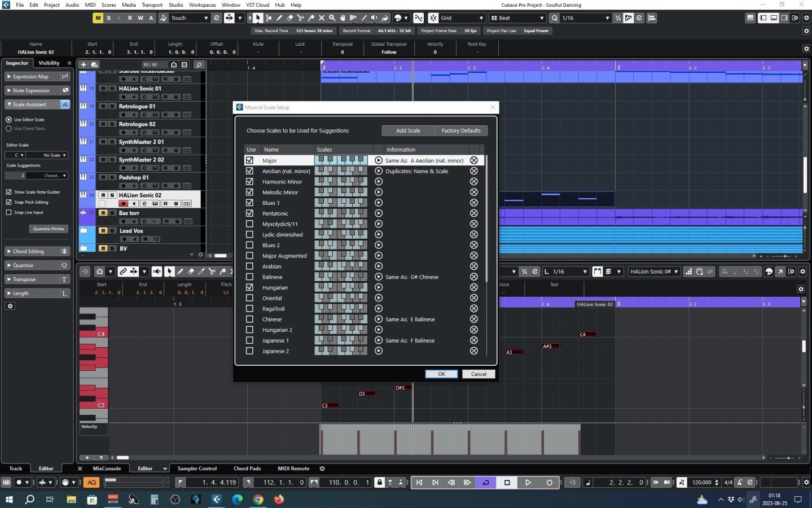Image resolution: width=812 pixels, height=508 pixels.
Task: Preview the Harmonic Minor scale playback icon
Action: pyautogui.click(x=378, y=181)
